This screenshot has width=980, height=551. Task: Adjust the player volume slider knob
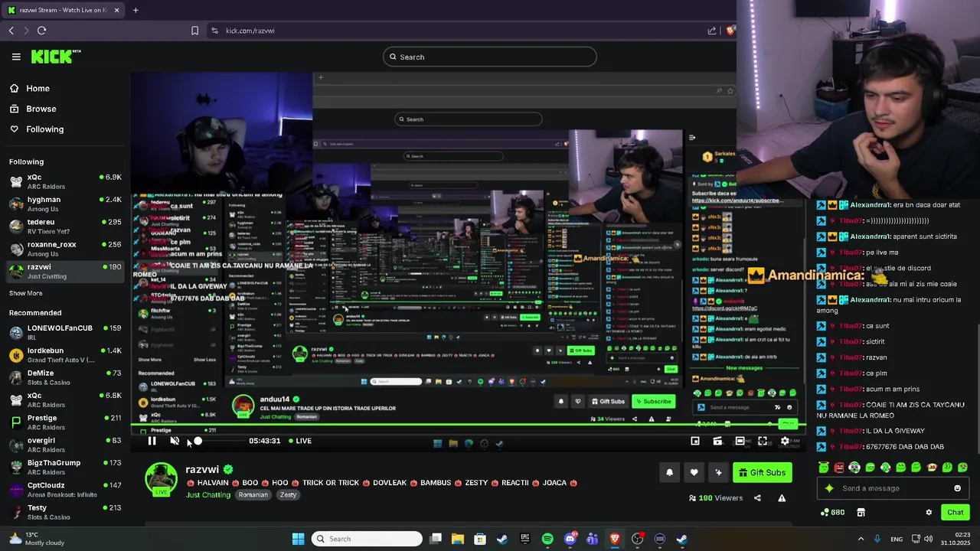pyautogui.click(x=198, y=441)
